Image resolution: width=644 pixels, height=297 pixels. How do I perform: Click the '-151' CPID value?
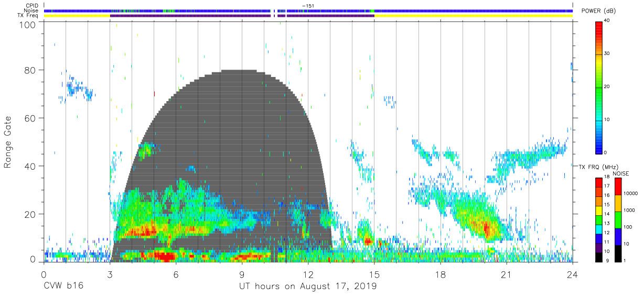tap(308, 6)
